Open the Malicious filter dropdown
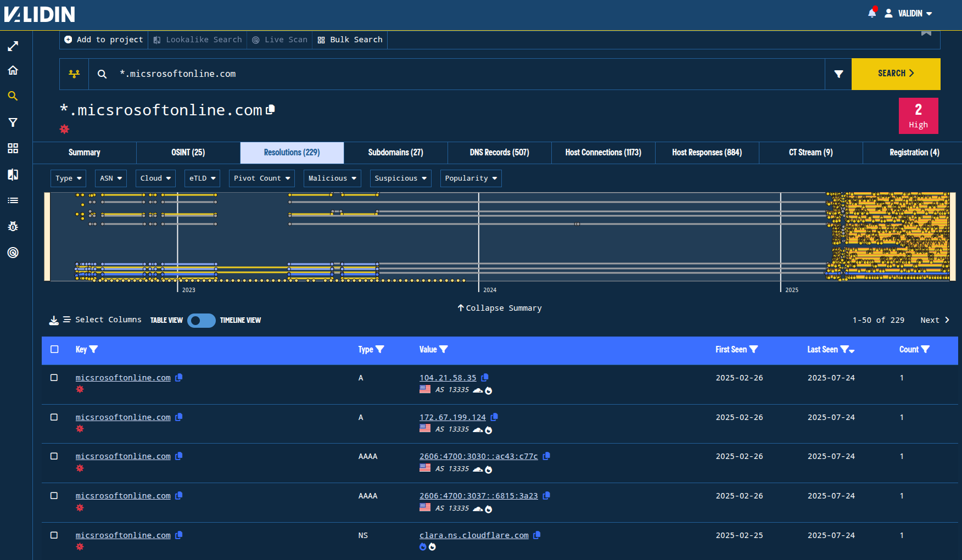The height and width of the screenshot is (560, 962). [x=332, y=178]
